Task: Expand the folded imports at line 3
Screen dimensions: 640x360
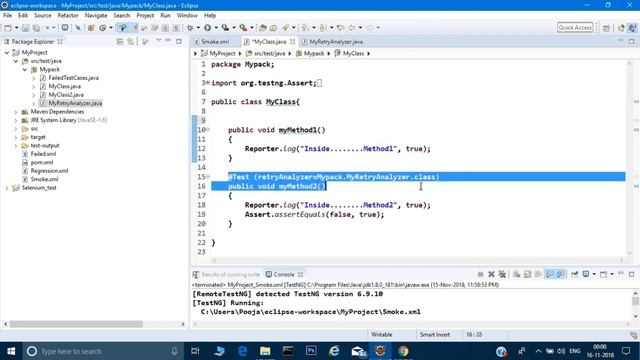Action: click(208, 83)
